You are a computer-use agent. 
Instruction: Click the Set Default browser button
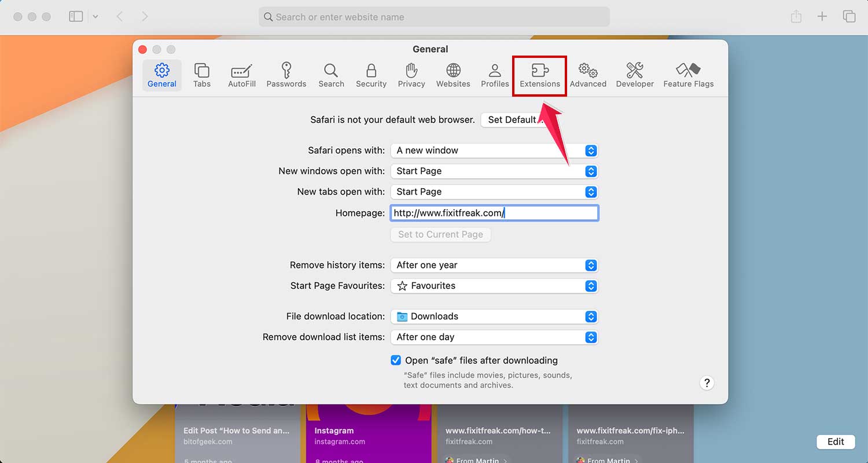pos(513,120)
